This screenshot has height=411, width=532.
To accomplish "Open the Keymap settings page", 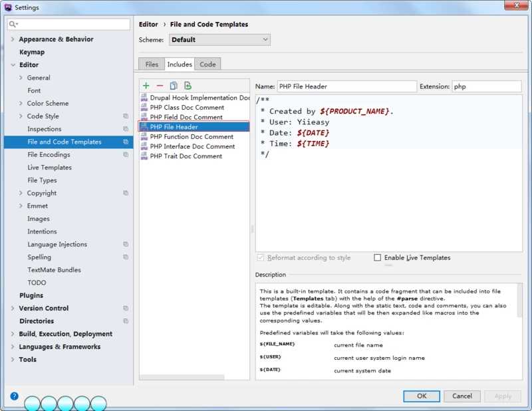I will 32,53.
